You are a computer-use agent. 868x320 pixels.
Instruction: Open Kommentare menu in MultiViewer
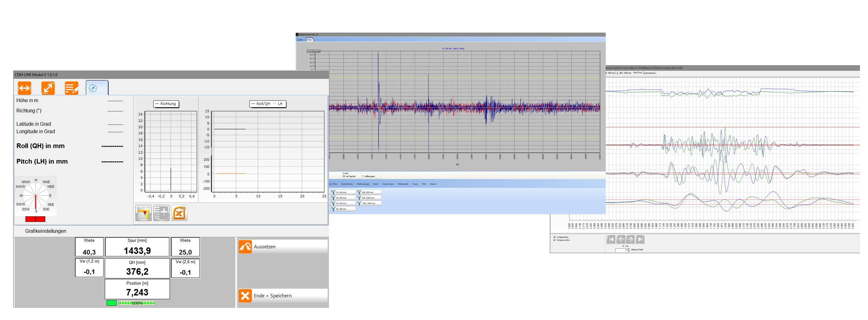click(348, 184)
